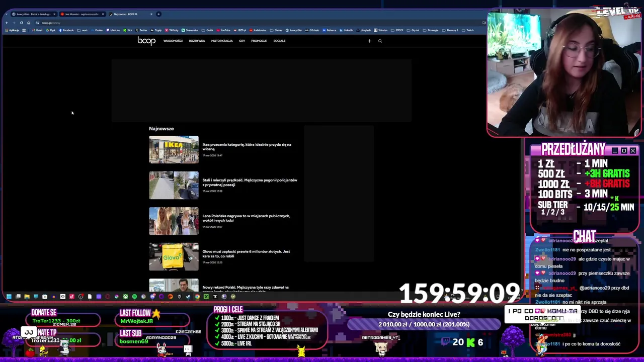Open Facebook bookmark
644x362 pixels.
pos(66,30)
